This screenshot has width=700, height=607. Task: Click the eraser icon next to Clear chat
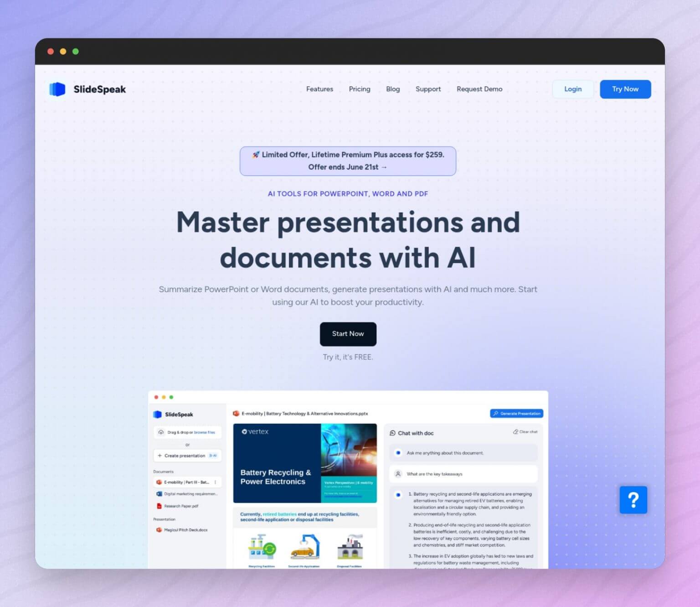515,431
